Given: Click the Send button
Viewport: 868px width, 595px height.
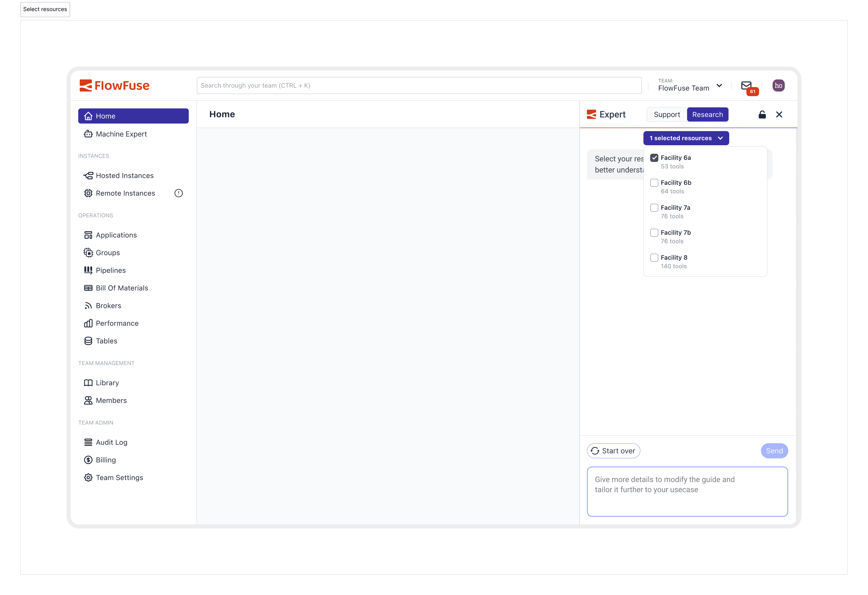Looking at the screenshot, I should pyautogui.click(x=774, y=451).
